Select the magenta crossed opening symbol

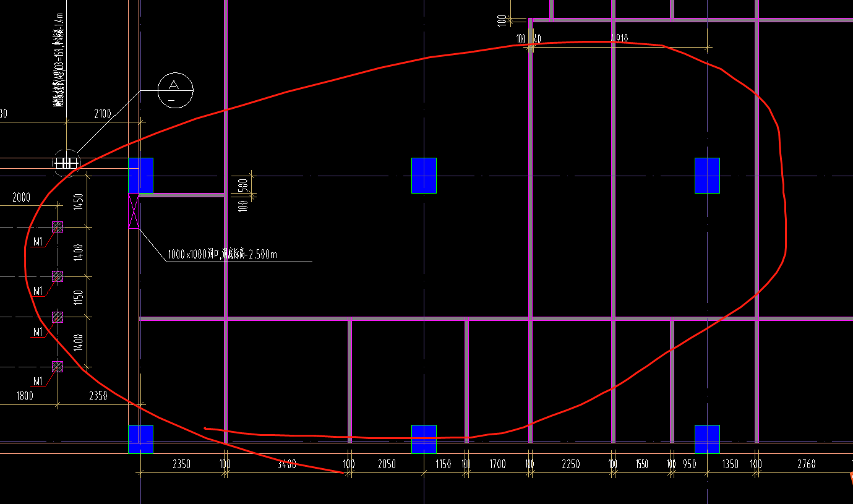coord(134,211)
